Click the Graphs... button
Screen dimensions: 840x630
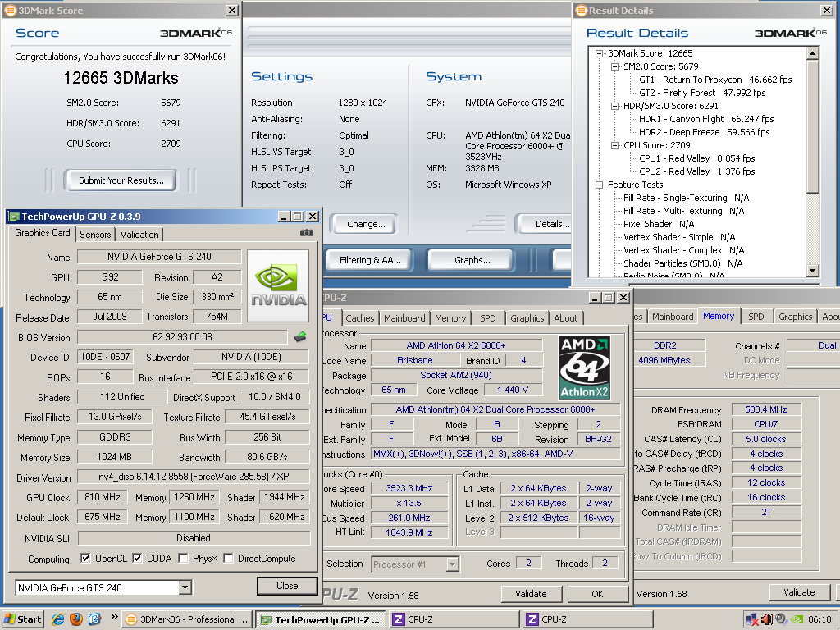(472, 260)
